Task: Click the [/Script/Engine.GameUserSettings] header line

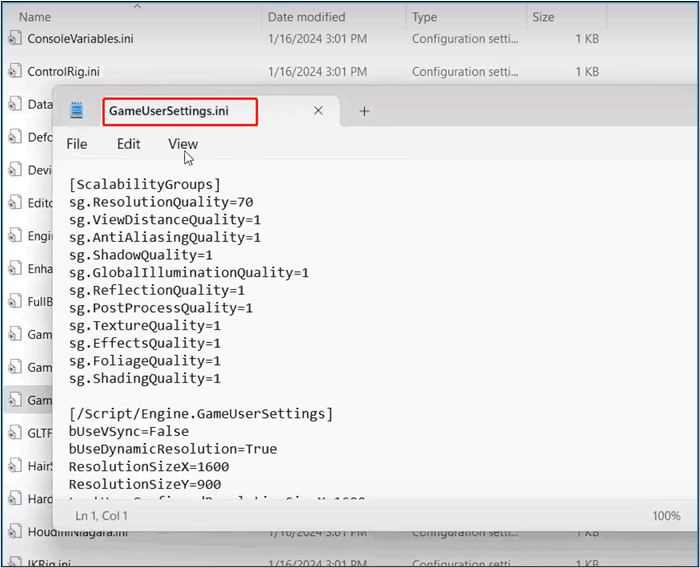Action: 201,414
